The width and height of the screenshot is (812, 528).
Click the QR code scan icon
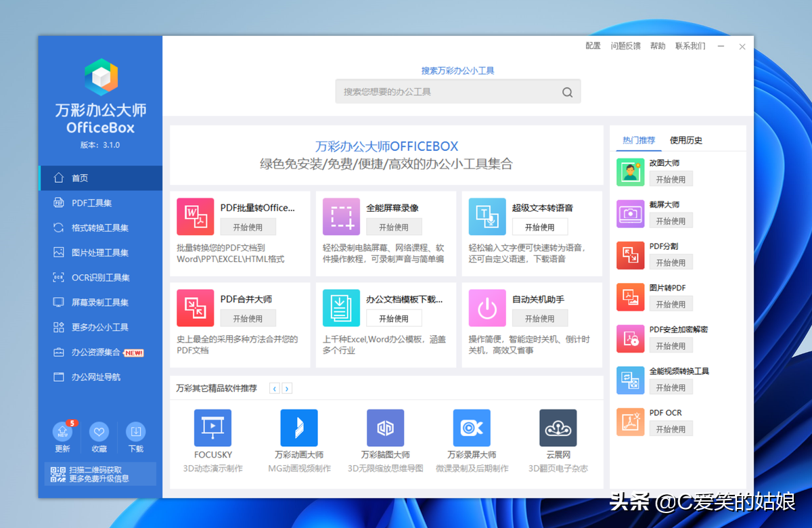(x=58, y=475)
